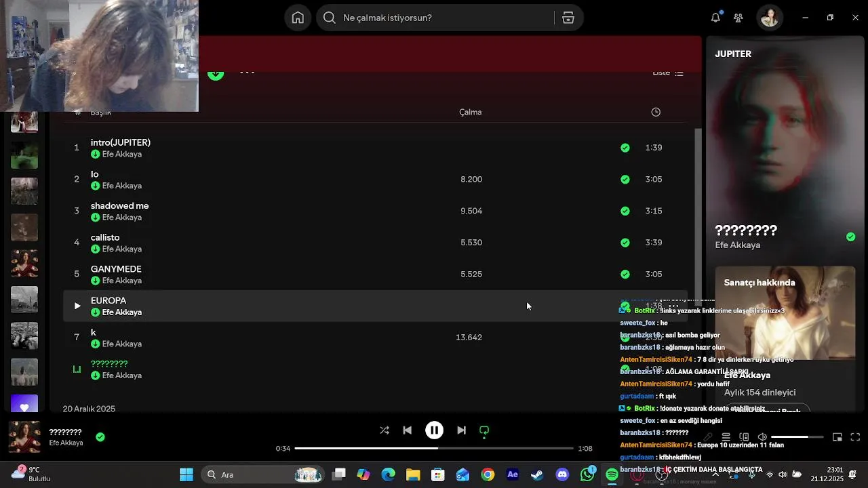Open the Windows Start menu

click(x=186, y=474)
